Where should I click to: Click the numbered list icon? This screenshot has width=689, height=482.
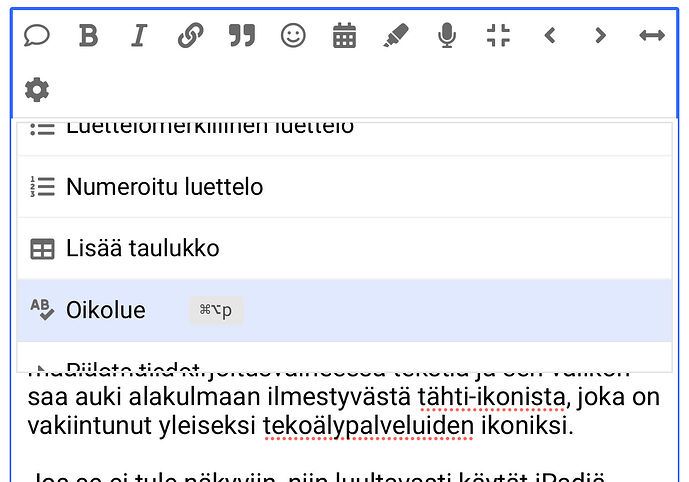point(42,187)
